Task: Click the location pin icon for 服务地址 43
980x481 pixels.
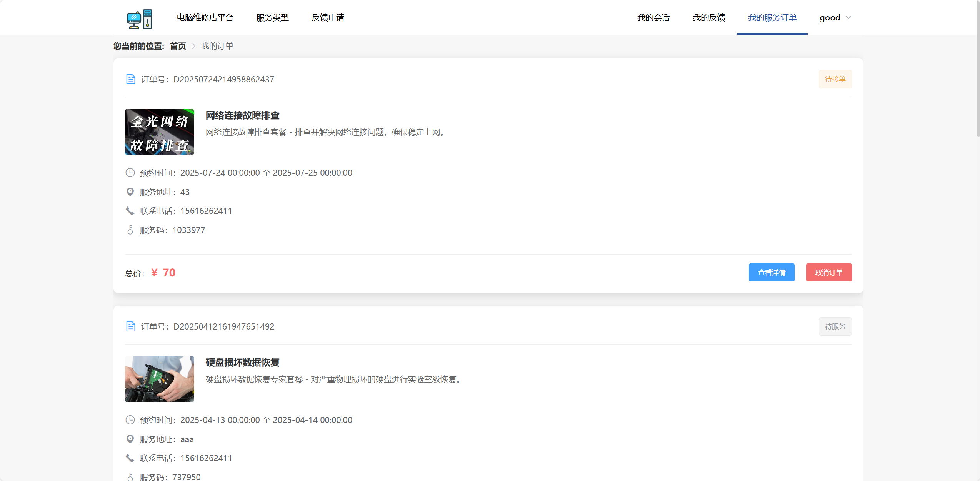Action: click(130, 191)
